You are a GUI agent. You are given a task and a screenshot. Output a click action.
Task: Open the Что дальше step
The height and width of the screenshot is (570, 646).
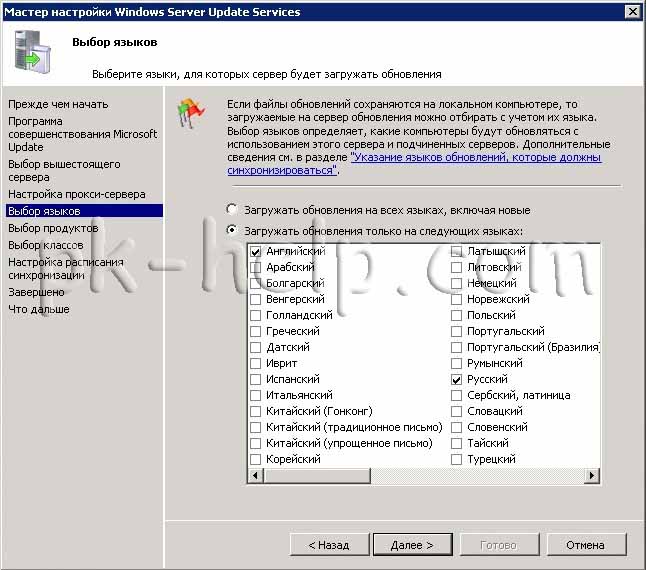pyautogui.click(x=39, y=309)
